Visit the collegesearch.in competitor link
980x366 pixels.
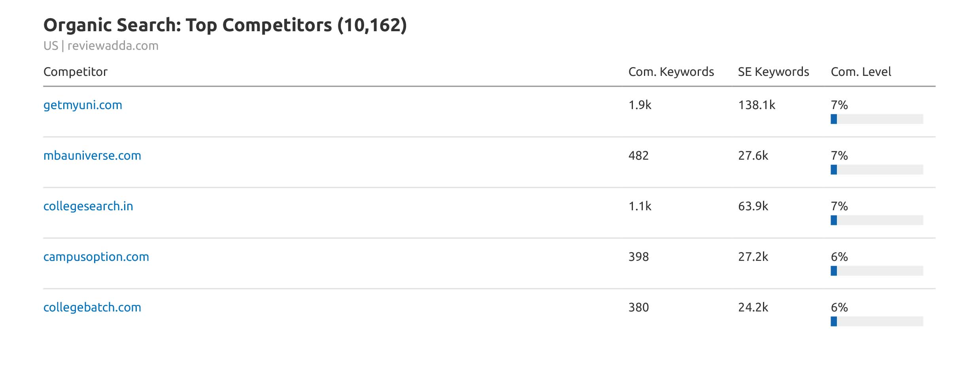point(88,206)
